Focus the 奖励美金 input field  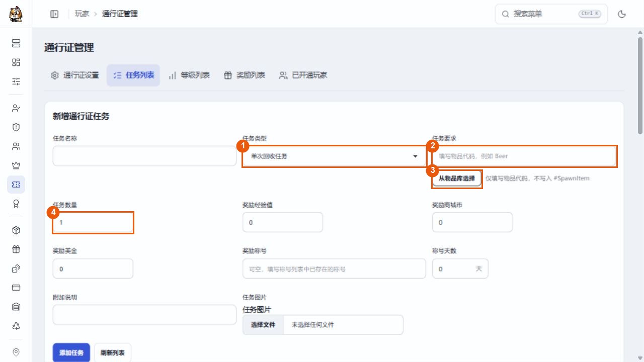(93, 268)
